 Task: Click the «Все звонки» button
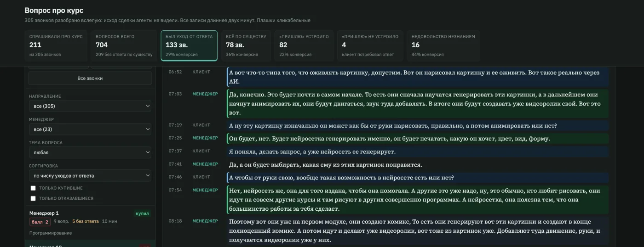(90, 78)
